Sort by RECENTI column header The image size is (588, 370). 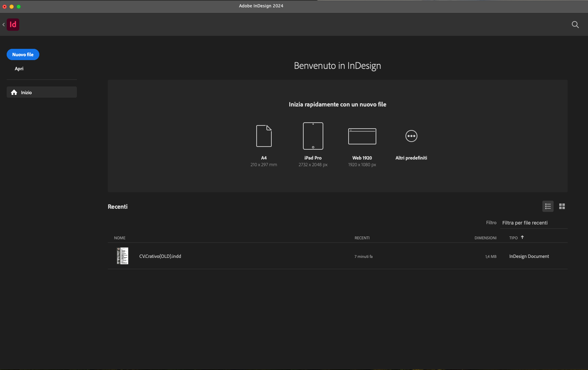[x=362, y=238]
